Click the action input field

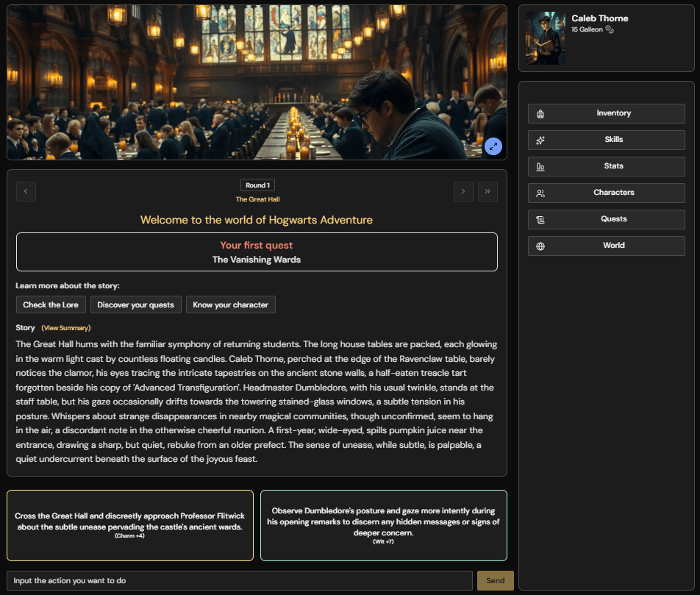click(239, 580)
